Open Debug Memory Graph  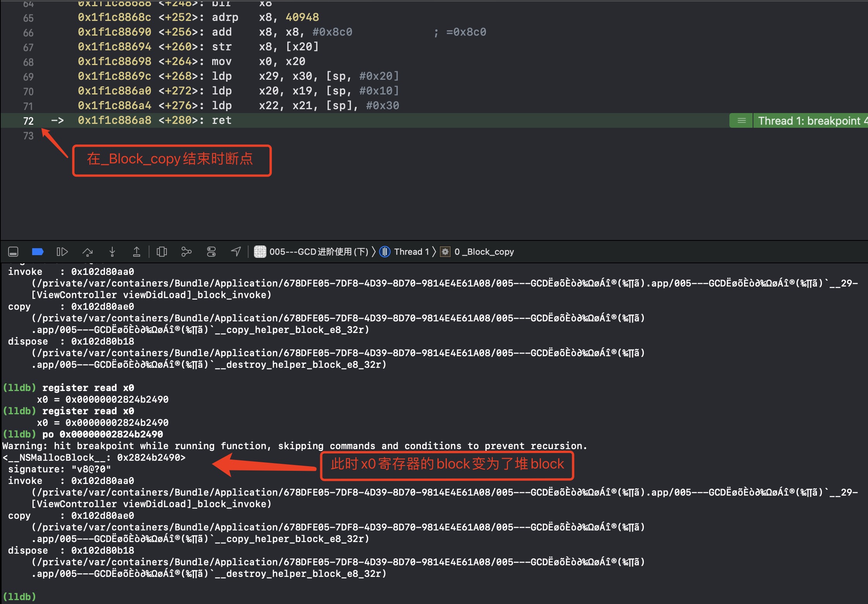coord(186,252)
